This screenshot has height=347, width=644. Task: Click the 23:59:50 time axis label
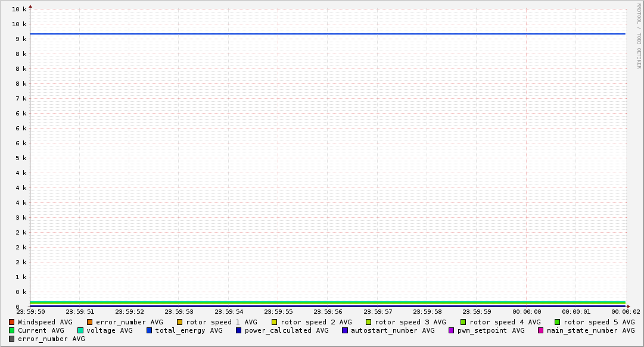coord(30,311)
